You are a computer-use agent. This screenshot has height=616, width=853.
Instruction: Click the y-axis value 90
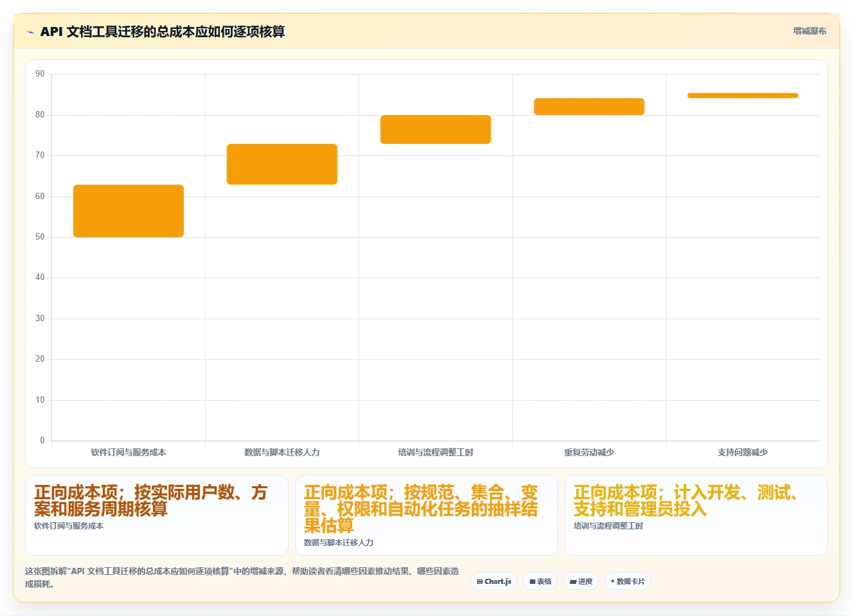pos(40,74)
